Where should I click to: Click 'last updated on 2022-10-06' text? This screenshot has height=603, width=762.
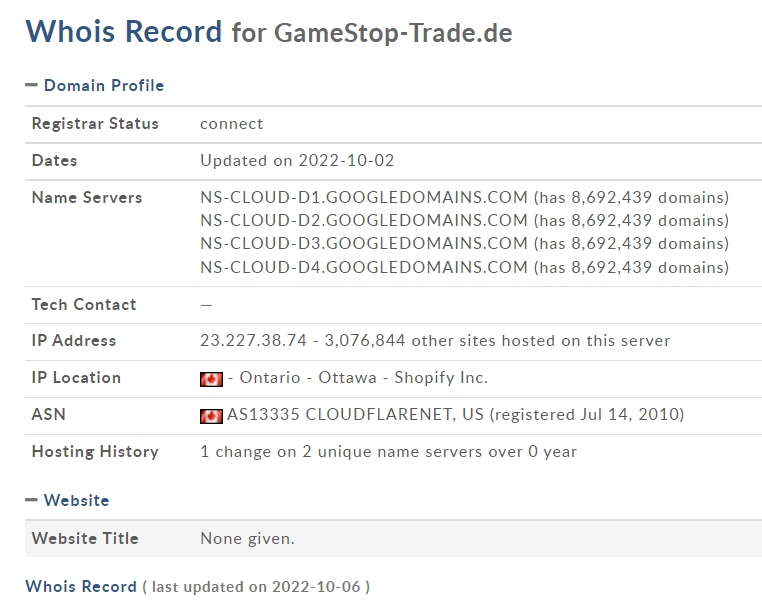[x=256, y=587]
